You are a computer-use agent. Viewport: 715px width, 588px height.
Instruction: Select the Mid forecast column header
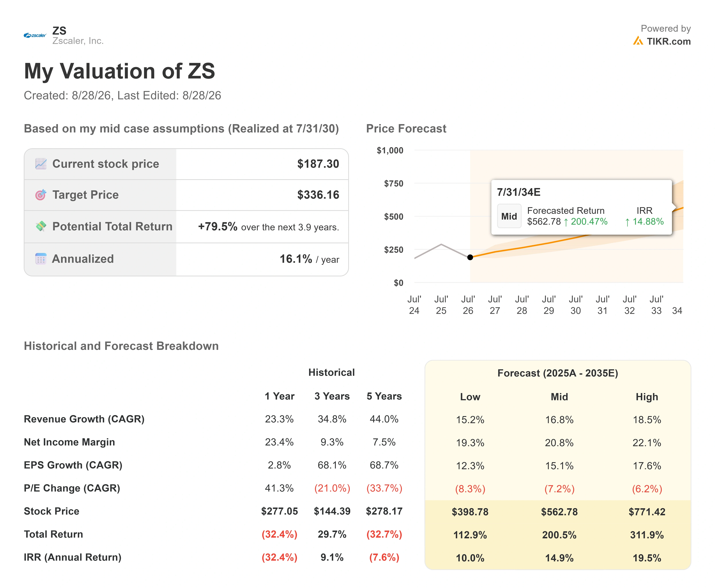(559, 397)
